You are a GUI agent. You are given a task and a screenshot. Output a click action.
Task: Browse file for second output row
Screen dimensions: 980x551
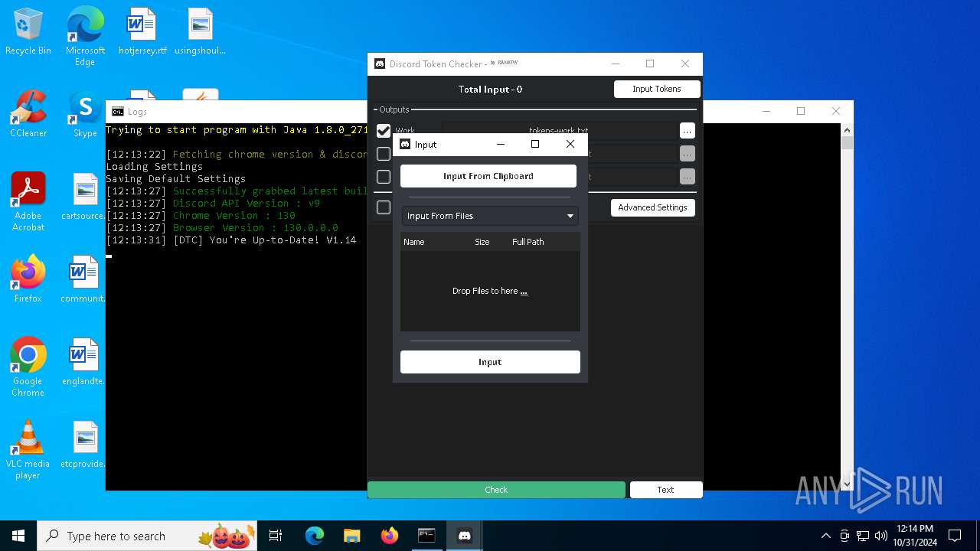pos(688,154)
